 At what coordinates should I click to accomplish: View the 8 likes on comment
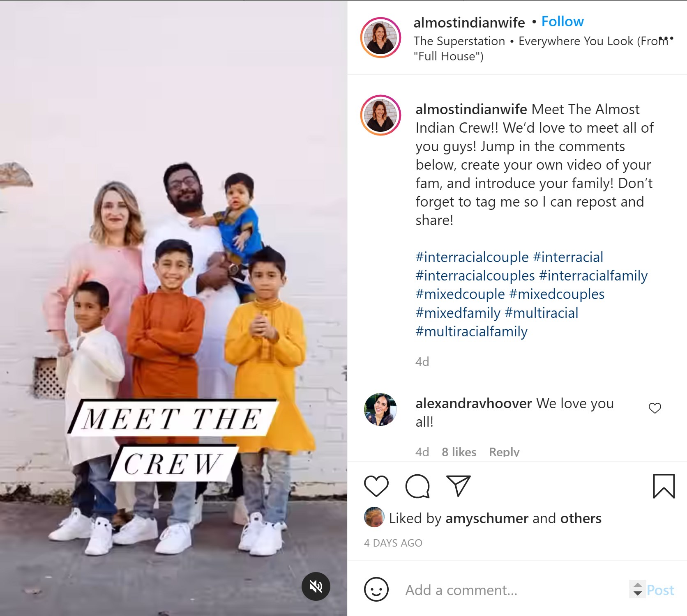pyautogui.click(x=459, y=452)
